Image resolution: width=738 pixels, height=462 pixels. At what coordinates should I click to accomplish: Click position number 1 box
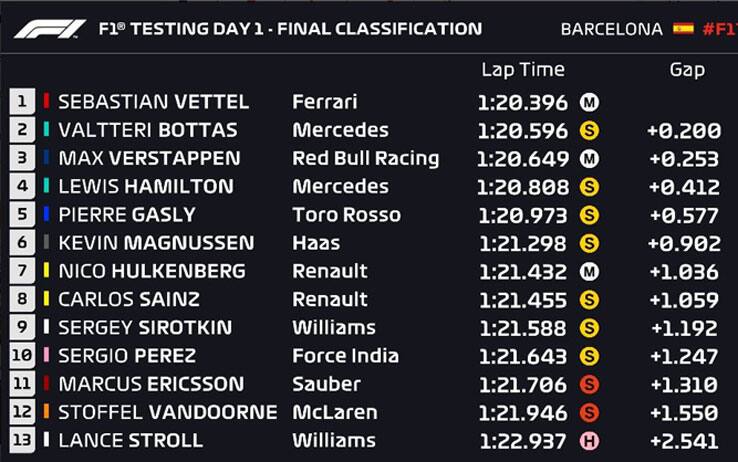[x=22, y=101]
